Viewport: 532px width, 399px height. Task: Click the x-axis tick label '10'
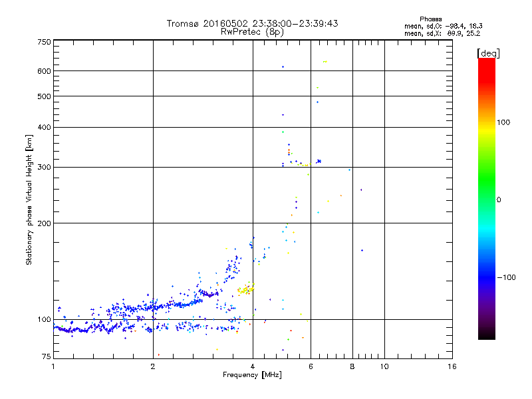(x=384, y=366)
